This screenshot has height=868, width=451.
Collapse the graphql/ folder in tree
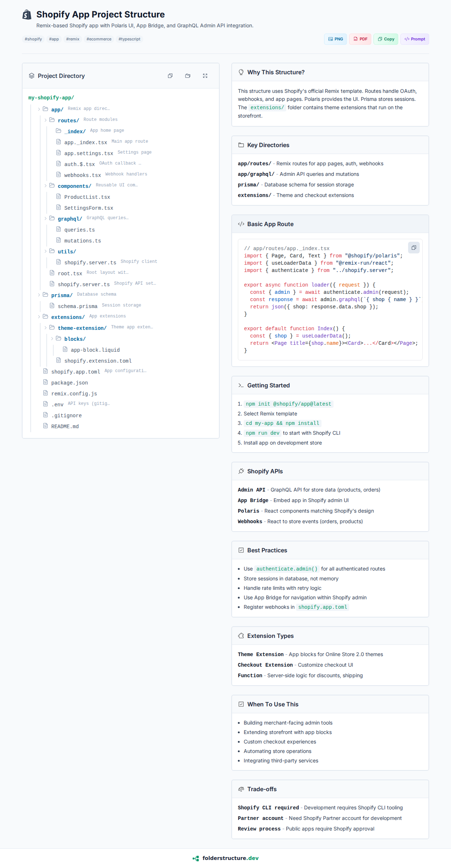[x=45, y=218]
